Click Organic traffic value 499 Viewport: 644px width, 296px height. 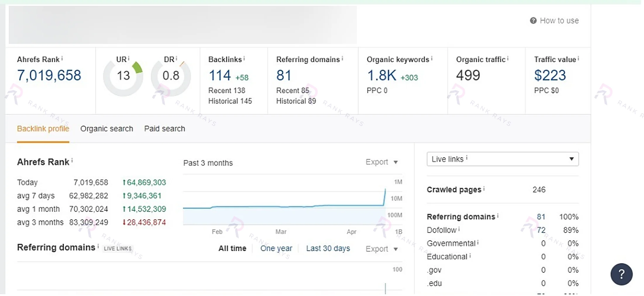pos(468,75)
